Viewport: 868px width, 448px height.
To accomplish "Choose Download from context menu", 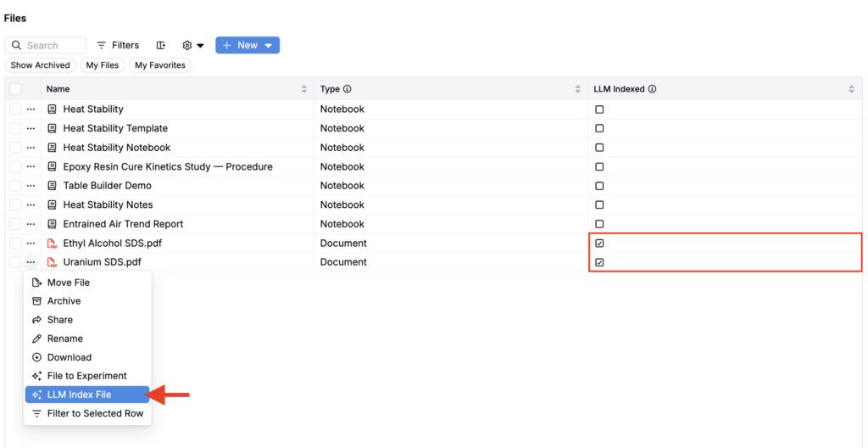I will pyautogui.click(x=87, y=357).
